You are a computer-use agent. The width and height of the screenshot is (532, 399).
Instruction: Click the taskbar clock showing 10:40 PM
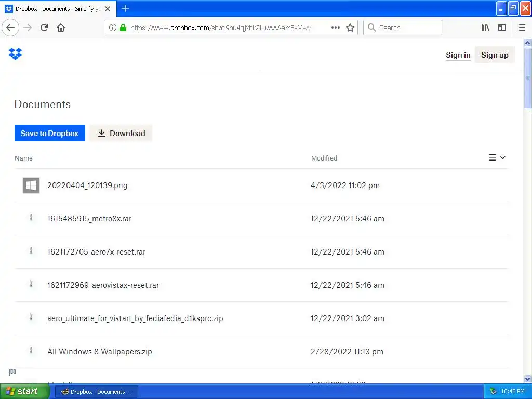(513, 392)
